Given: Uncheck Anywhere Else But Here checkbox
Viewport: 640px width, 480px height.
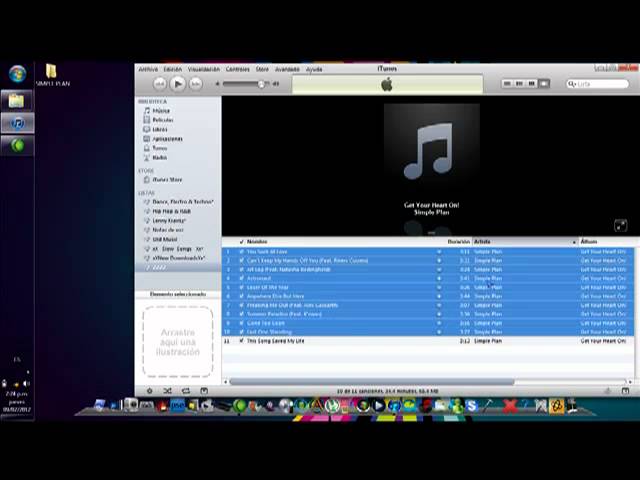Looking at the screenshot, I should click(242, 296).
